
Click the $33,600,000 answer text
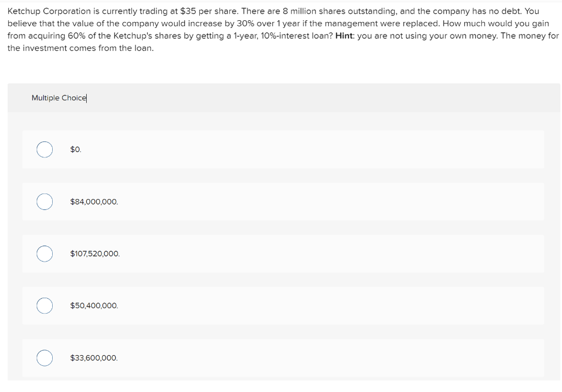pos(93,357)
